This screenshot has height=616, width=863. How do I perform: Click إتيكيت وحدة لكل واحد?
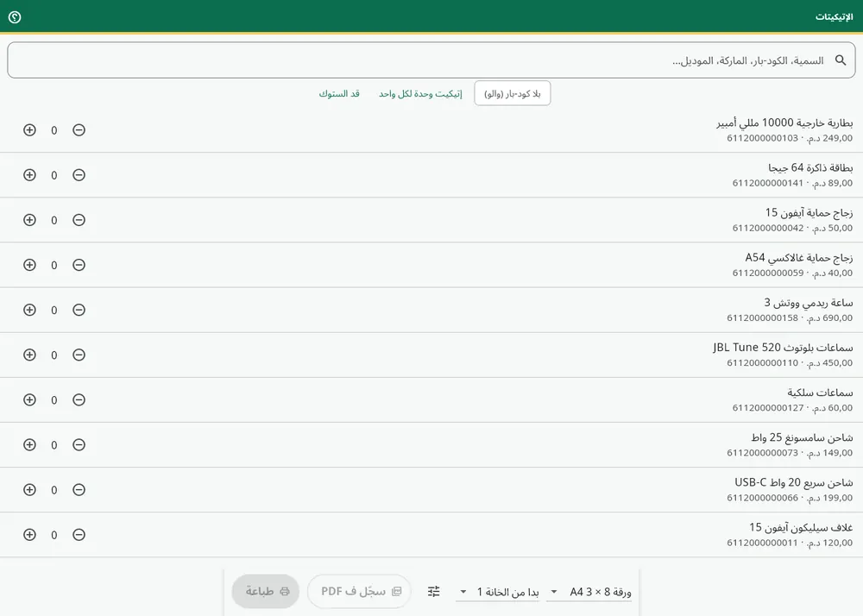point(420,93)
